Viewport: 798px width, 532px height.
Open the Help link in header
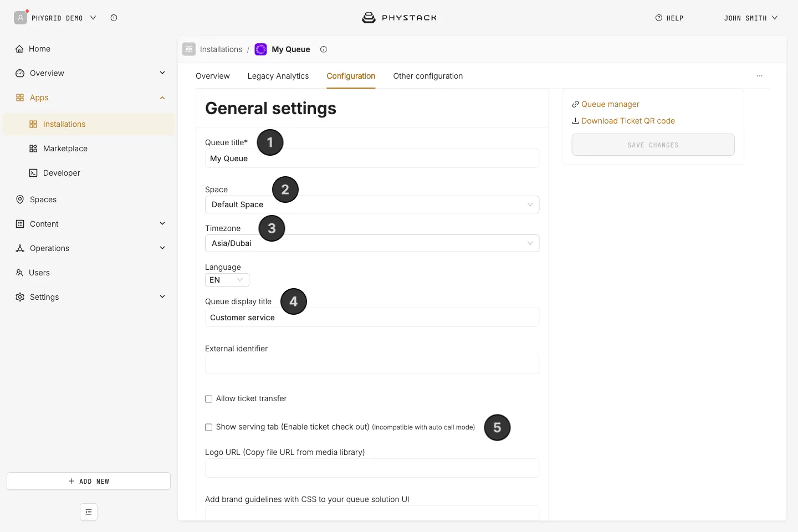pos(669,18)
